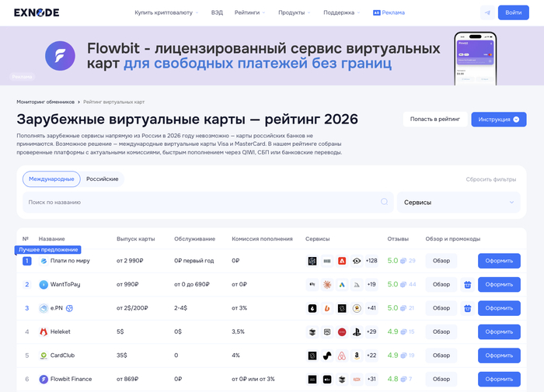Click the Плати по миру logo icon

pyautogui.click(x=44, y=261)
